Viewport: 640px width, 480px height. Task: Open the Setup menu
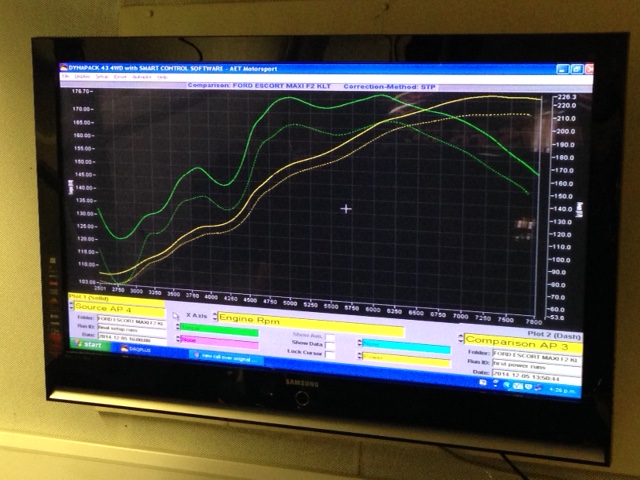(x=101, y=76)
